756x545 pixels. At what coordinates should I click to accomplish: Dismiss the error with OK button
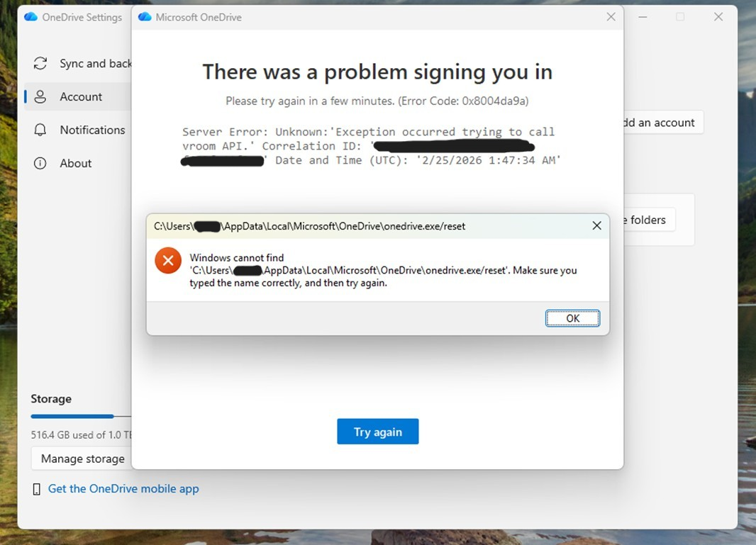[572, 318]
